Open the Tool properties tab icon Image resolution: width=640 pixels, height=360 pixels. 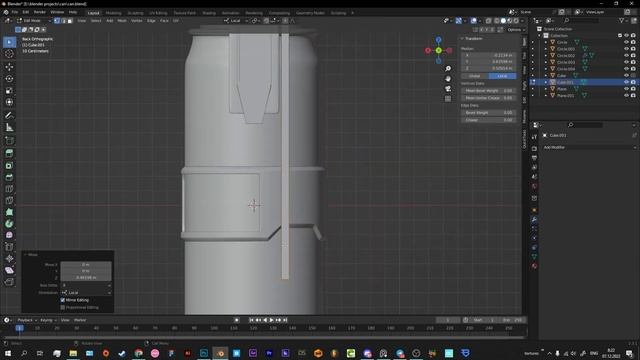pos(534,137)
